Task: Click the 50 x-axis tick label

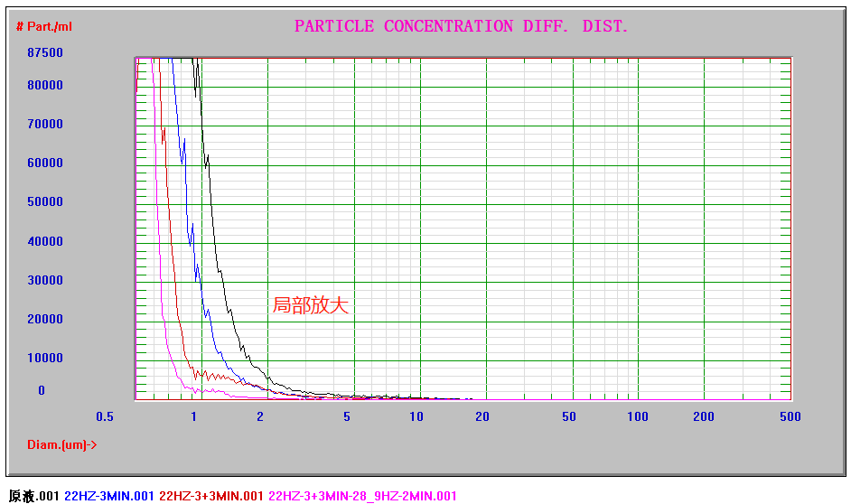Action: click(x=569, y=416)
